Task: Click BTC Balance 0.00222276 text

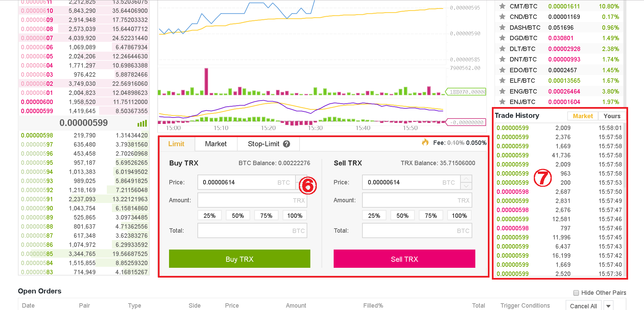Action: point(274,163)
